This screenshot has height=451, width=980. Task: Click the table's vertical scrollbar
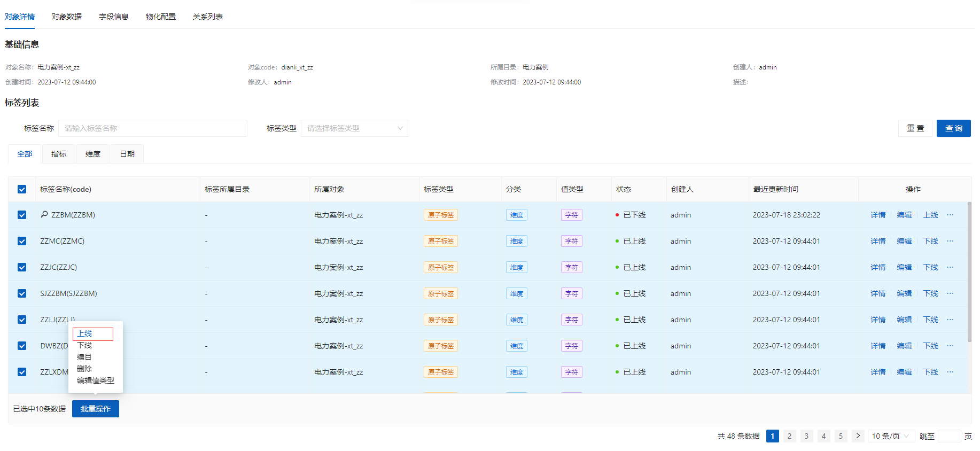pyautogui.click(x=969, y=273)
